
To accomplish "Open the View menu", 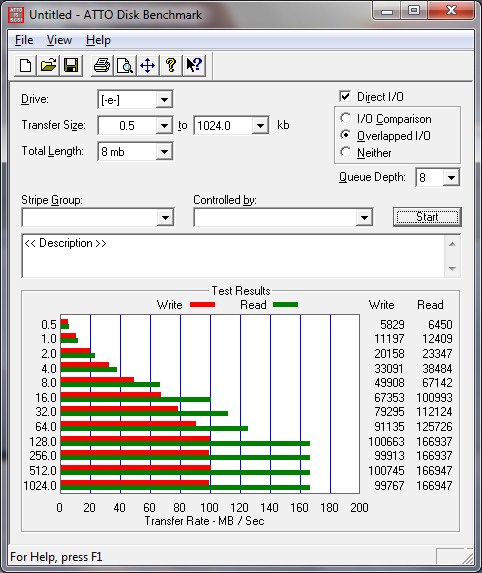I will click(59, 40).
